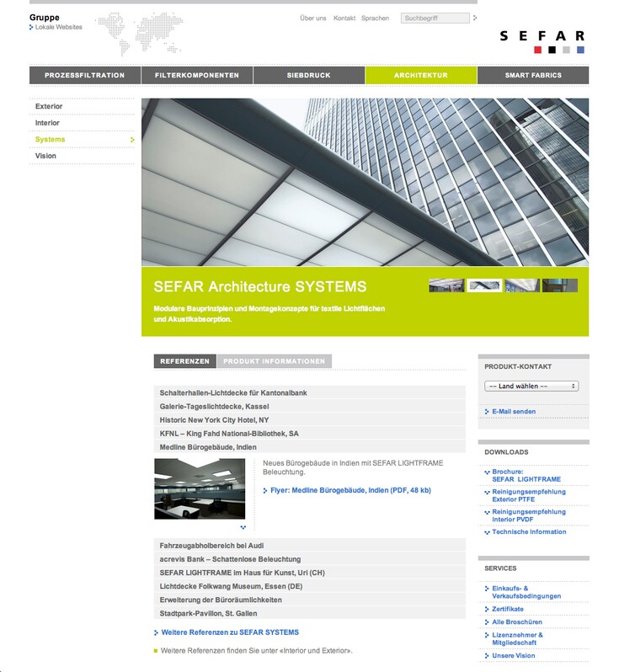Image resolution: width=619 pixels, height=672 pixels.
Task: Click the Über uns link
Action: pyautogui.click(x=313, y=18)
